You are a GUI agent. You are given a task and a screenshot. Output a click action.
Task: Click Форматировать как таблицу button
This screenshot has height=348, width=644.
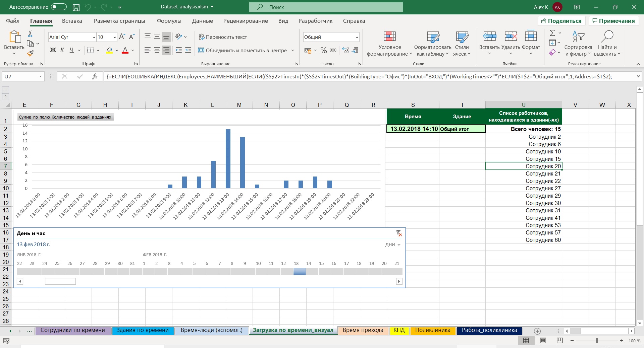(x=433, y=44)
